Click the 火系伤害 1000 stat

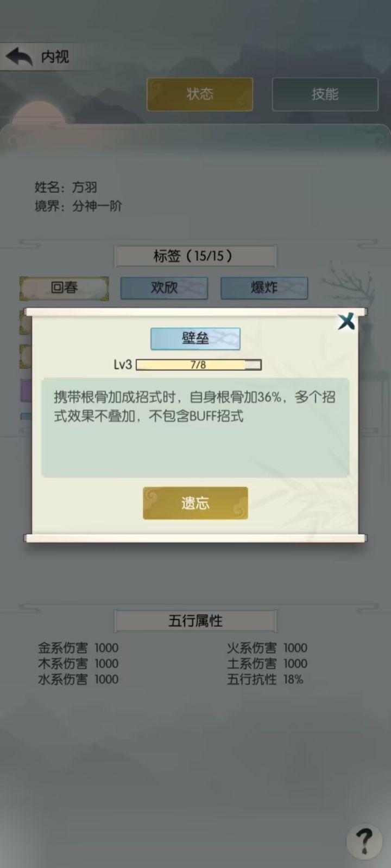[267, 648]
